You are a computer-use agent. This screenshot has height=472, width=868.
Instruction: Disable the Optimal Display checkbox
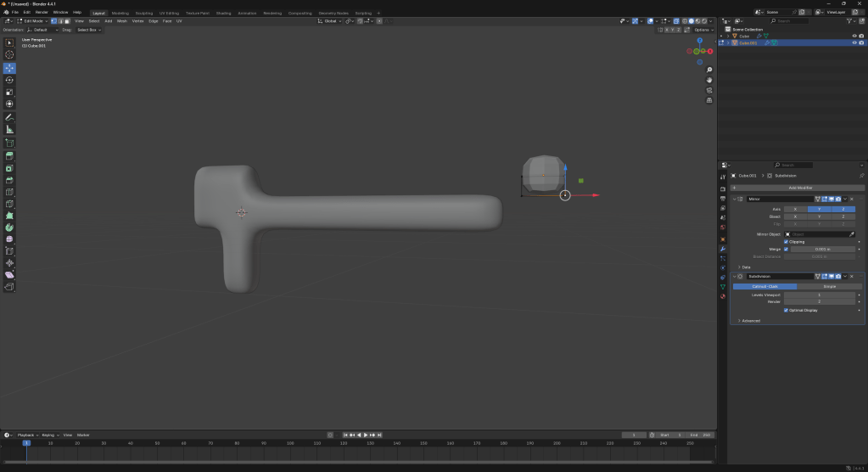coord(786,310)
